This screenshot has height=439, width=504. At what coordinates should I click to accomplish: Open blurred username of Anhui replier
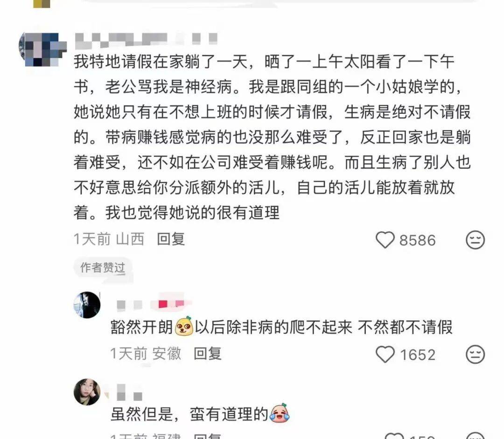pyautogui.click(x=150, y=304)
